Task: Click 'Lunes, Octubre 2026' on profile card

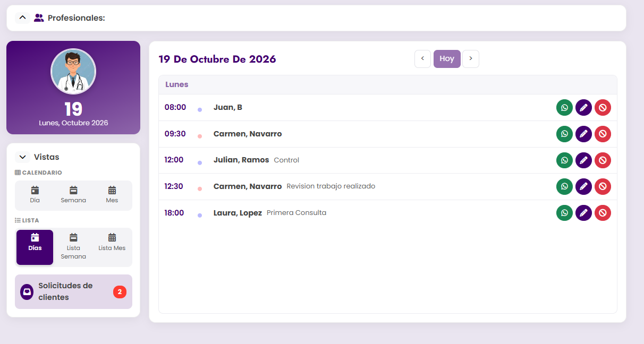Action: [73, 123]
